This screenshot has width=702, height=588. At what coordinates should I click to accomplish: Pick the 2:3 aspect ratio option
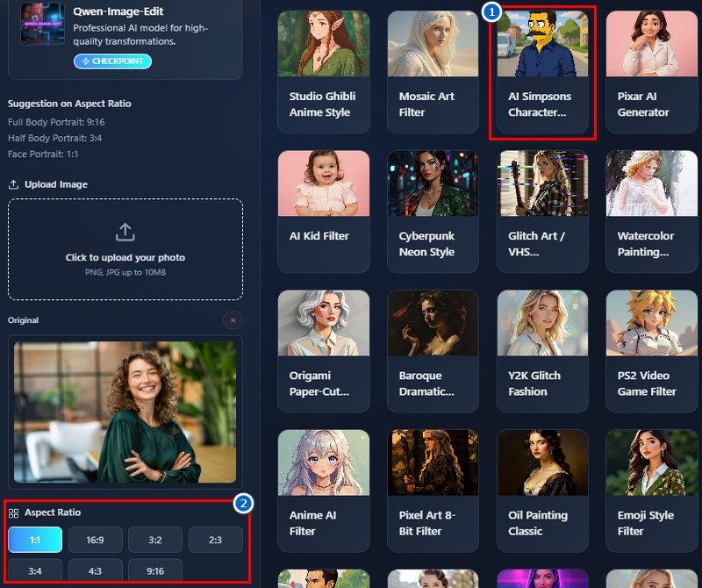click(x=215, y=540)
